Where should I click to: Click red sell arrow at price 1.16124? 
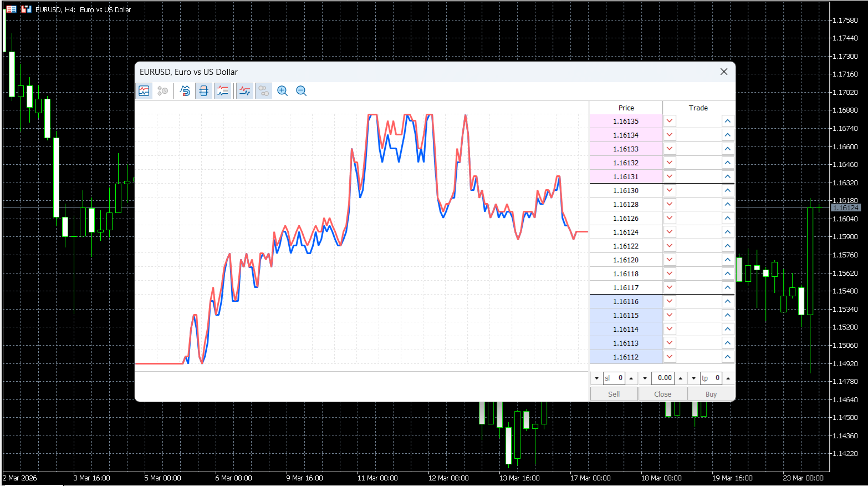pyautogui.click(x=670, y=232)
